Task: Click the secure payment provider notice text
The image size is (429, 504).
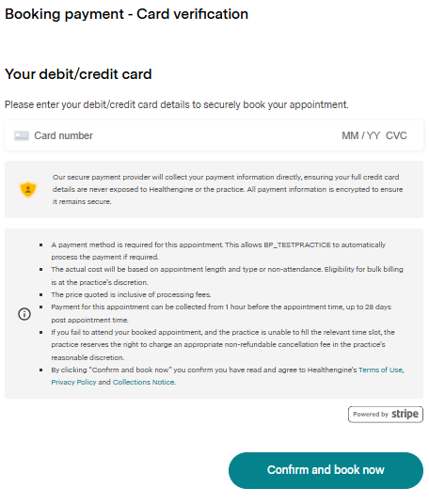Action: [x=228, y=189]
